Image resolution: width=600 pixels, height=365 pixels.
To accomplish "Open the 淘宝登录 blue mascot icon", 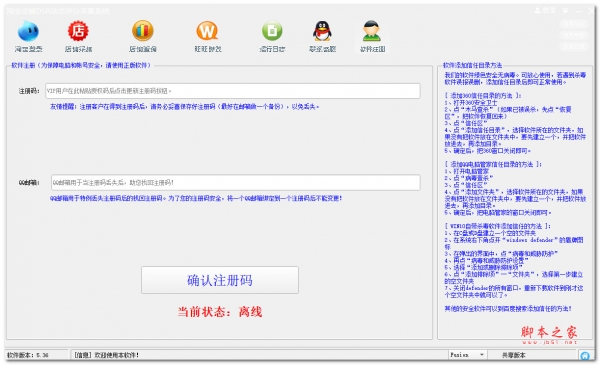I will 28,31.
